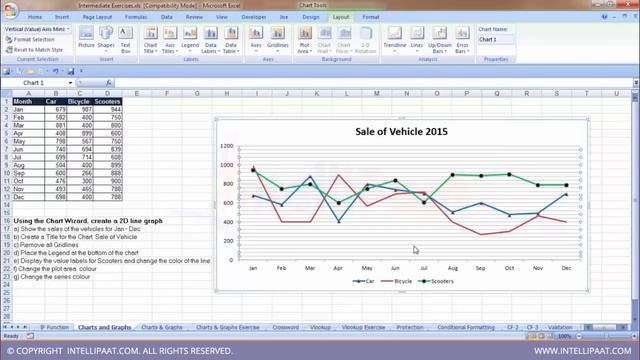Select column header E
640x360 pixels.
[x=137, y=93]
